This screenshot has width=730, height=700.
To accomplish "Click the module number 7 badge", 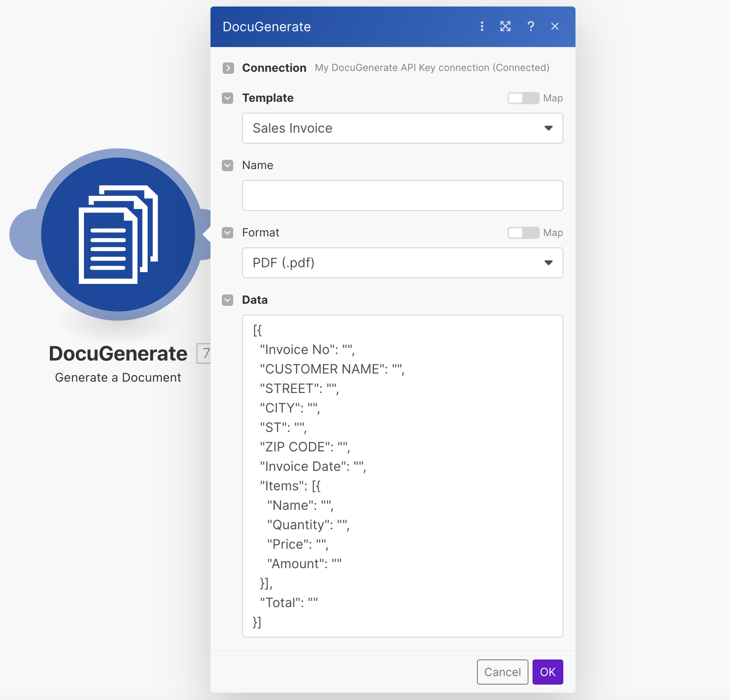I will (204, 353).
